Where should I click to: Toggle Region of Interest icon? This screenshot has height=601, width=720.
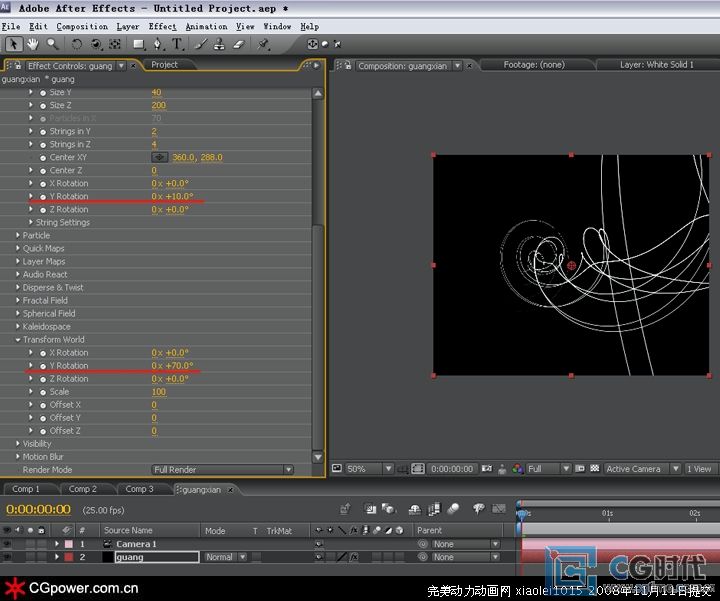[580, 469]
